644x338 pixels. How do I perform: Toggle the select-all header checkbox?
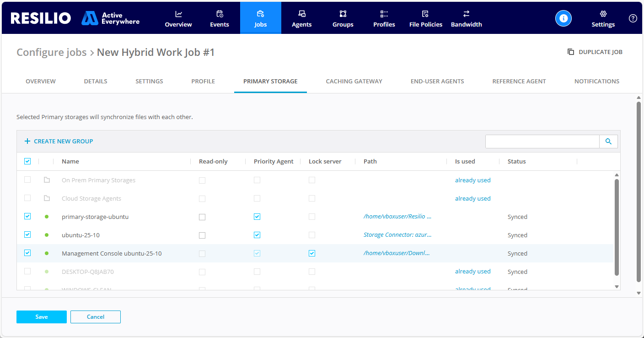(x=27, y=161)
